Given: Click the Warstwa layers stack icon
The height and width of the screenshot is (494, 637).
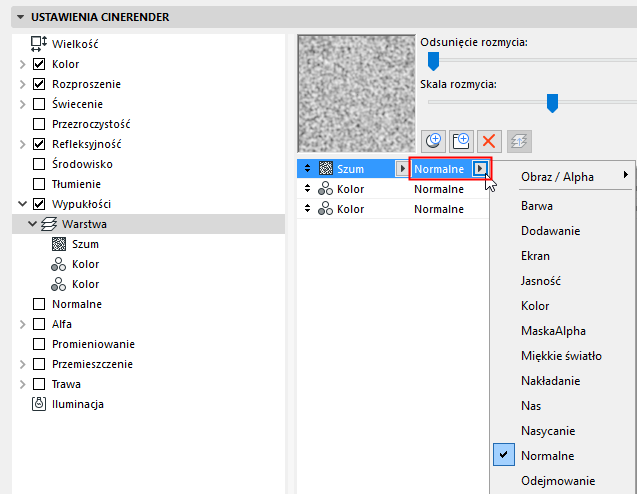Looking at the screenshot, I should (49, 224).
